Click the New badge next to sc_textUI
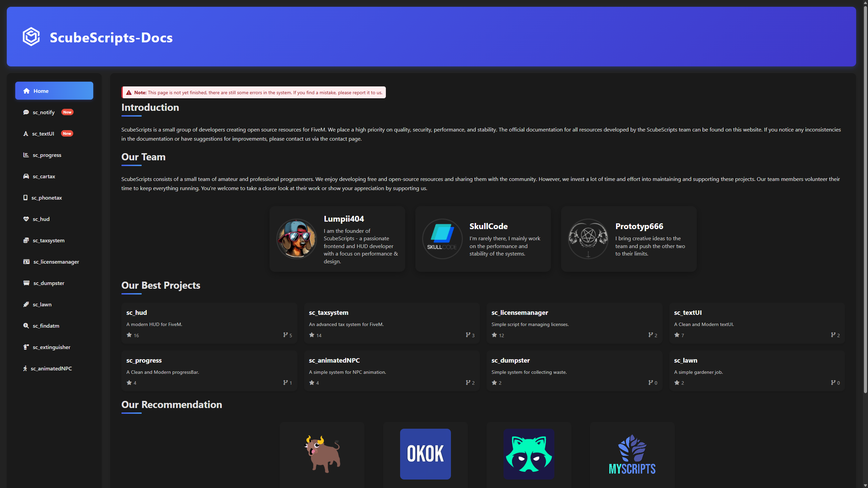The height and width of the screenshot is (488, 868). pos(67,134)
